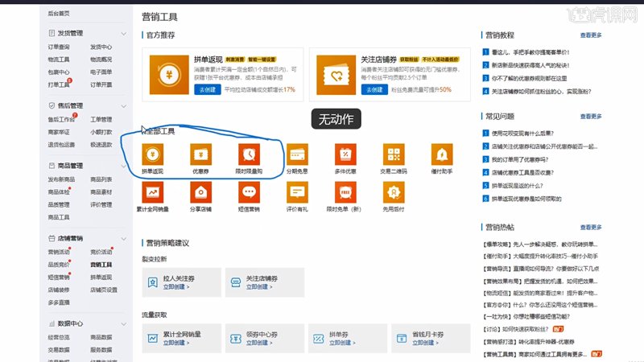This screenshot has height=362, width=644.
Task: Click the 省钱月卡券 card calendar icon
Action: (x=402, y=338)
